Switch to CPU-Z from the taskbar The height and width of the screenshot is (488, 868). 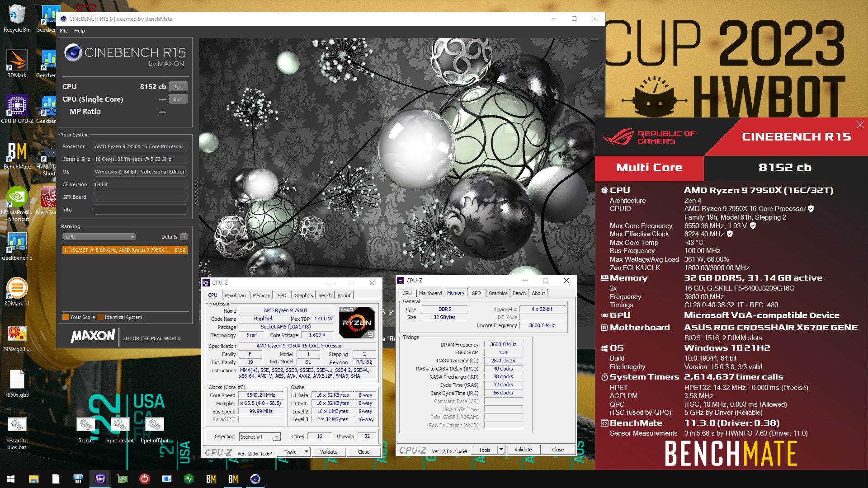(100, 479)
